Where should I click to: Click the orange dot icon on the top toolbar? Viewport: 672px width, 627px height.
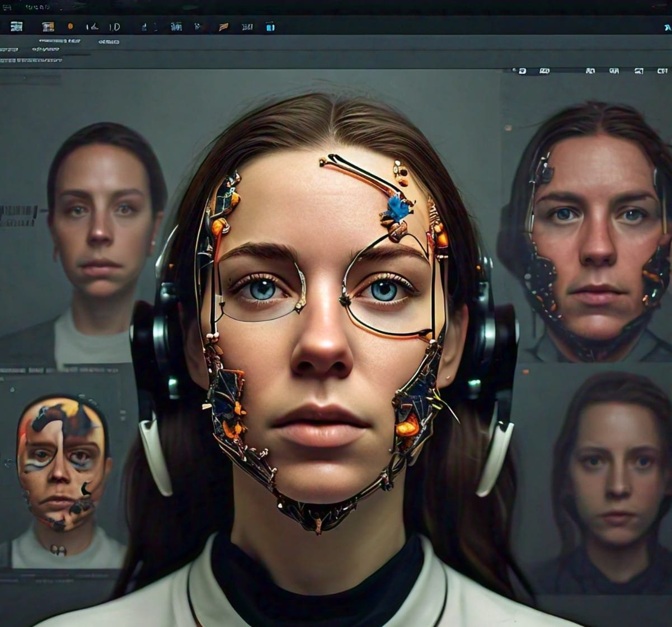71,26
